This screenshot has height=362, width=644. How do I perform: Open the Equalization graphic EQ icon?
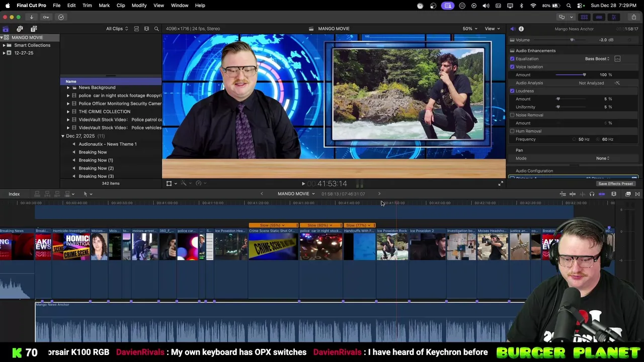click(617, 59)
